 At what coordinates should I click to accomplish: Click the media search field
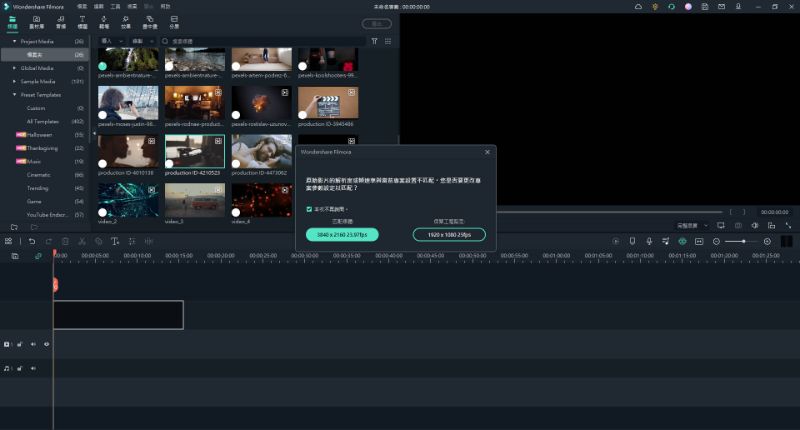click(x=263, y=41)
